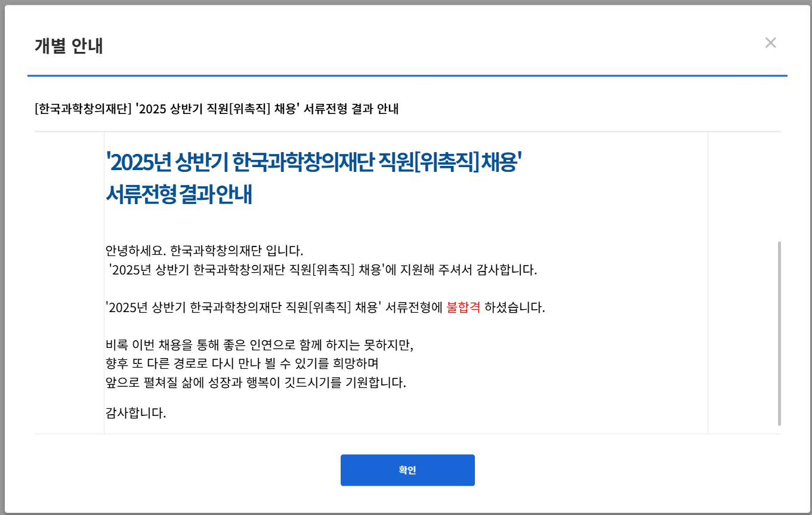Screen dimensions: 812x515
Task: Click the subject line starting with [한국과학창의재단]
Action: point(217,109)
